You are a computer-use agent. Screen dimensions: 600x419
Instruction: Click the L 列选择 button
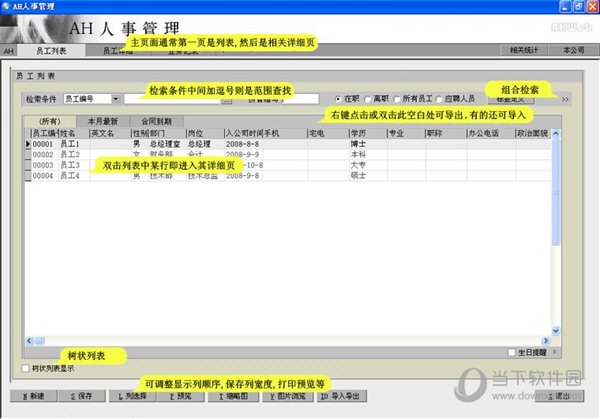(x=132, y=396)
